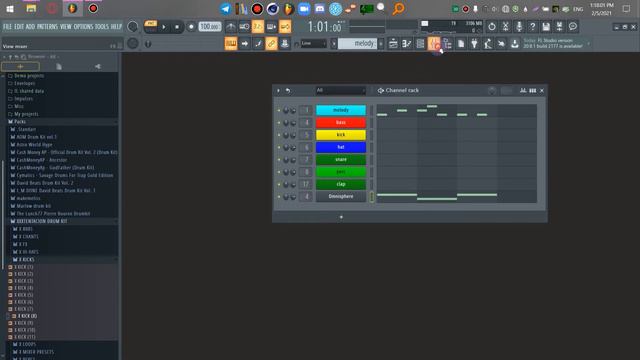Open the Channel rack filter dropdown showing All
Viewport: 640px width, 360px height.
coord(341,90)
